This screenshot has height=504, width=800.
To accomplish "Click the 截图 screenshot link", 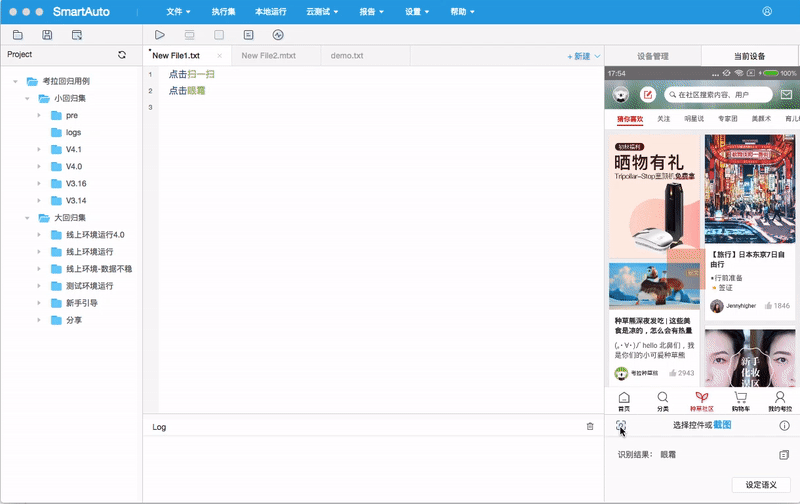I will click(x=722, y=424).
